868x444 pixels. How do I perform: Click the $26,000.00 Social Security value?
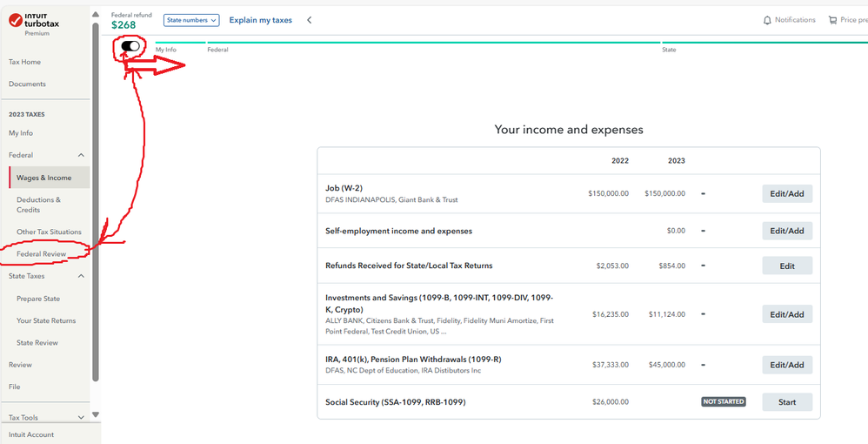[x=611, y=402]
